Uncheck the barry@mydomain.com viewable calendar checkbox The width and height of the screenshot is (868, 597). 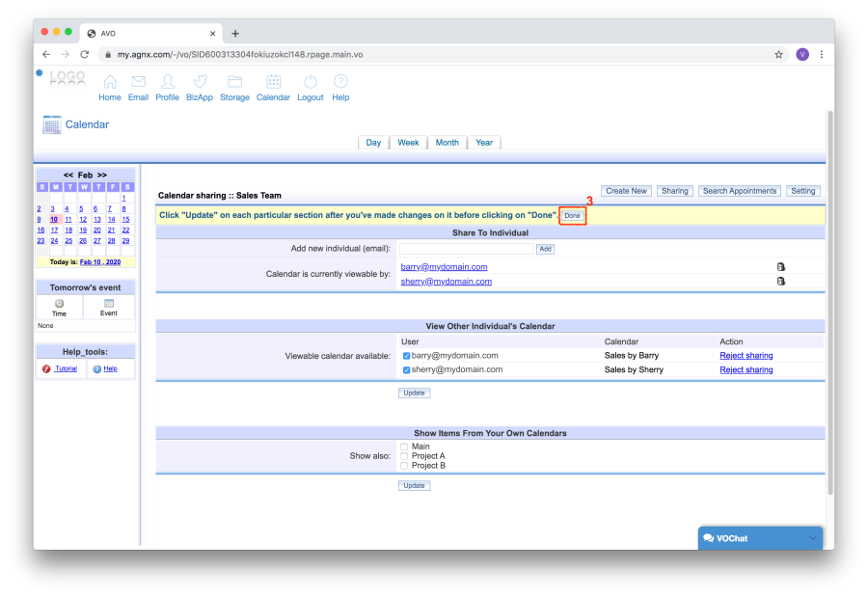406,356
